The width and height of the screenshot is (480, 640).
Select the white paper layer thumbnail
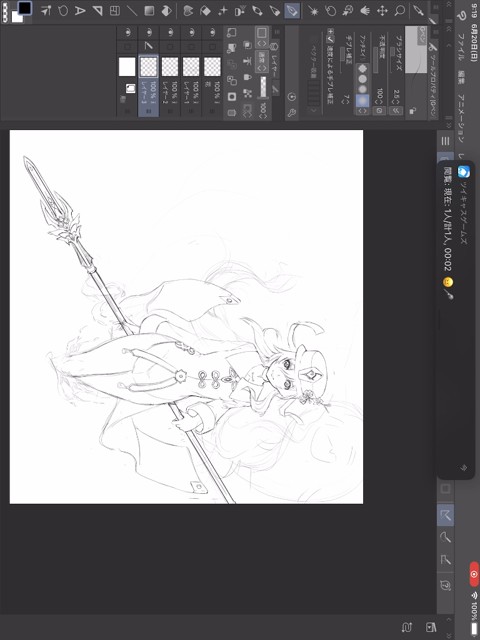127,67
